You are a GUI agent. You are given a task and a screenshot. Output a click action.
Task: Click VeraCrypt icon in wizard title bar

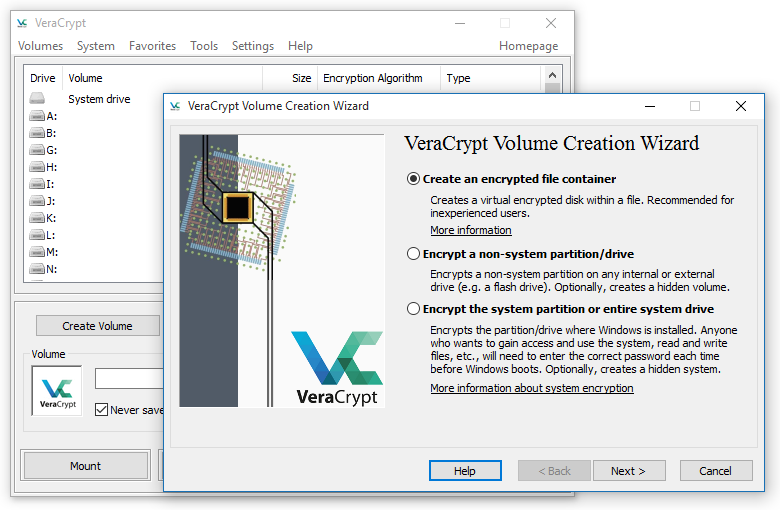point(175,106)
